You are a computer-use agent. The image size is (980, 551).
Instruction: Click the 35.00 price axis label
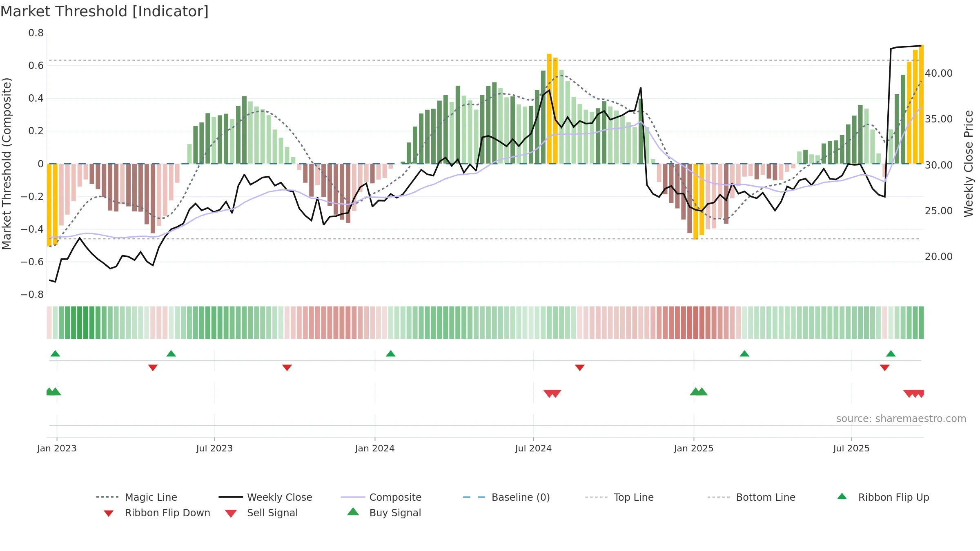pos(939,119)
